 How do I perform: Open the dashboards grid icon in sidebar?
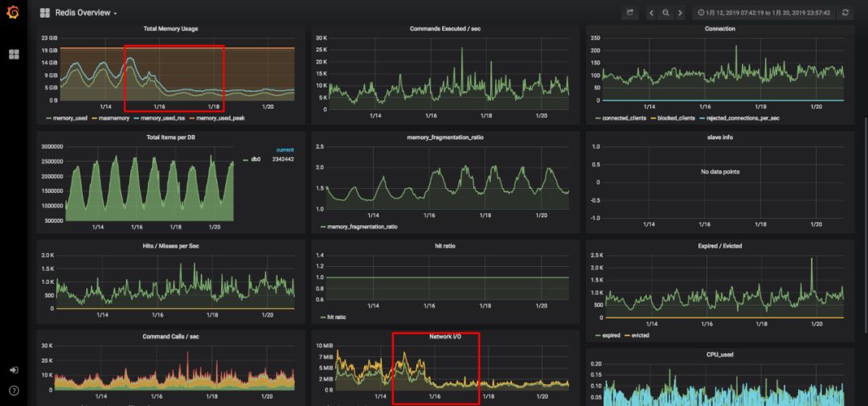pos(14,55)
